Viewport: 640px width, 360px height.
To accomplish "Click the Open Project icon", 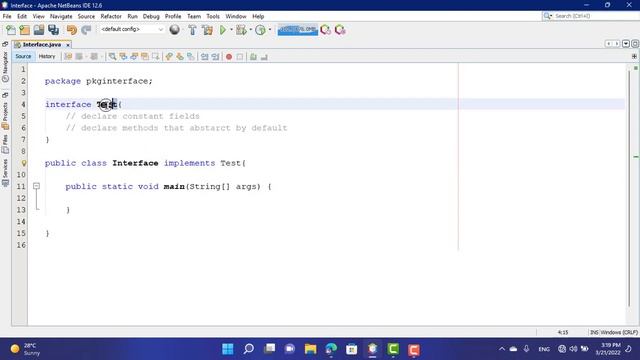I will (x=39, y=30).
